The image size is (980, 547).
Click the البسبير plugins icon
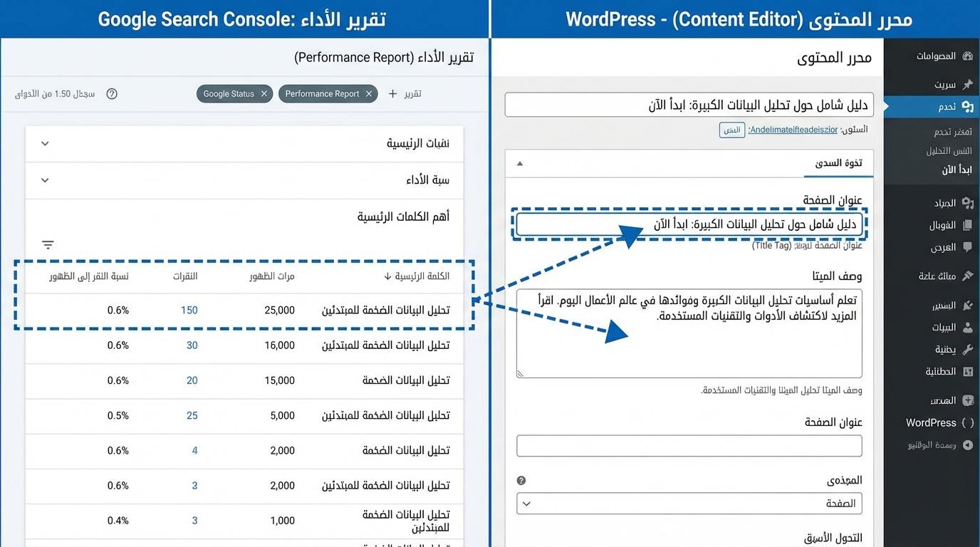[966, 305]
